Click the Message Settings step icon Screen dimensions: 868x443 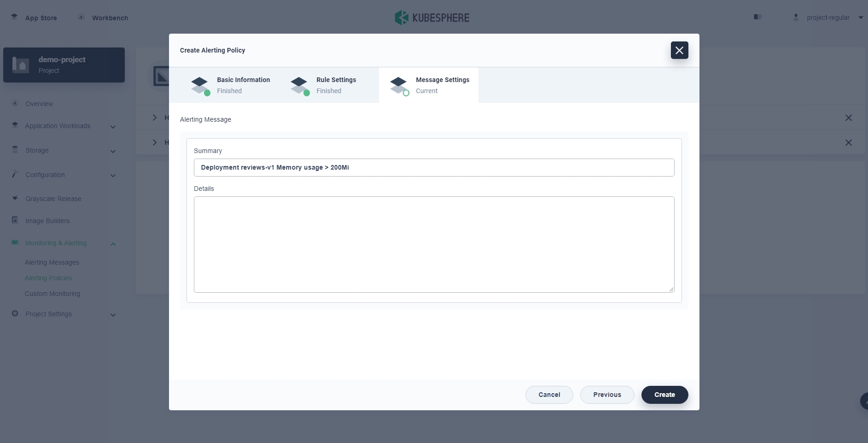[x=399, y=85]
